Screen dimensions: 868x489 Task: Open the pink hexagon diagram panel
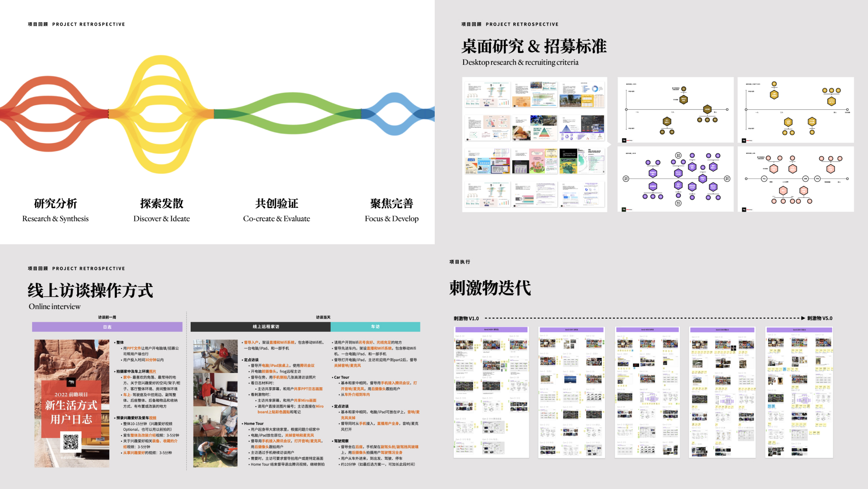pos(796,179)
